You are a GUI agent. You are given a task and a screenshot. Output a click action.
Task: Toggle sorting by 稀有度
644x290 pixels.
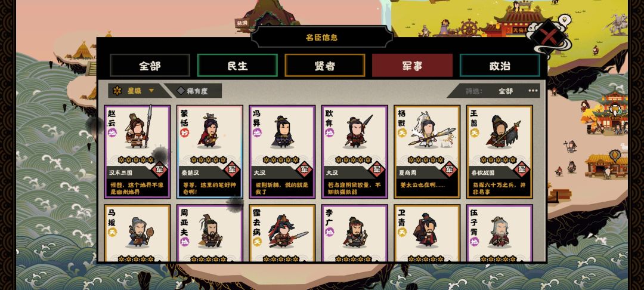click(193, 91)
